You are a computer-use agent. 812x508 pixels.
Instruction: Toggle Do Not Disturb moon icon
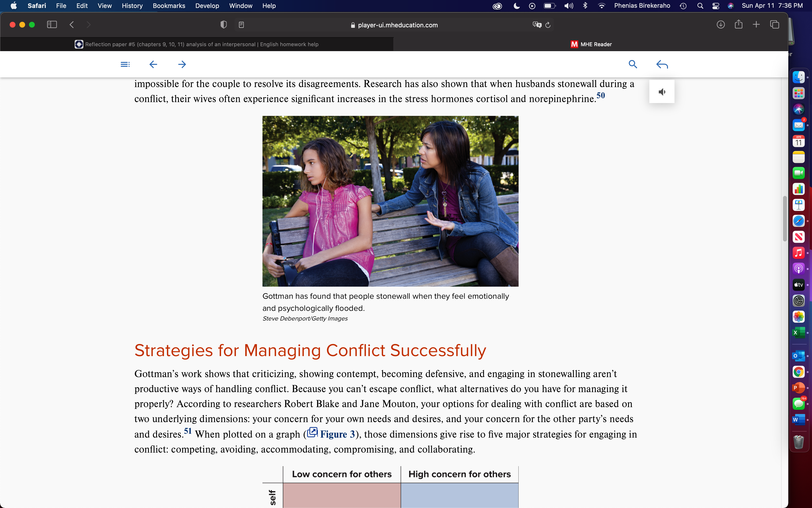(516, 6)
